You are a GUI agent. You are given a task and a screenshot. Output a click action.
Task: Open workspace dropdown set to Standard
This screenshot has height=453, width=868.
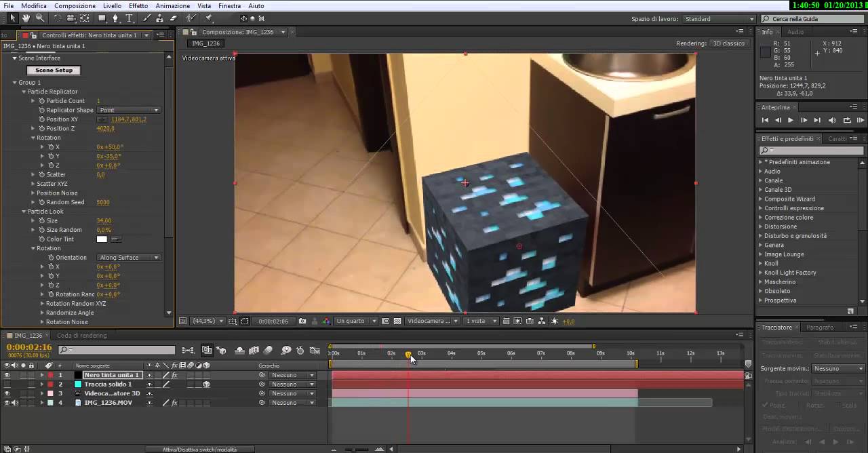tap(719, 19)
